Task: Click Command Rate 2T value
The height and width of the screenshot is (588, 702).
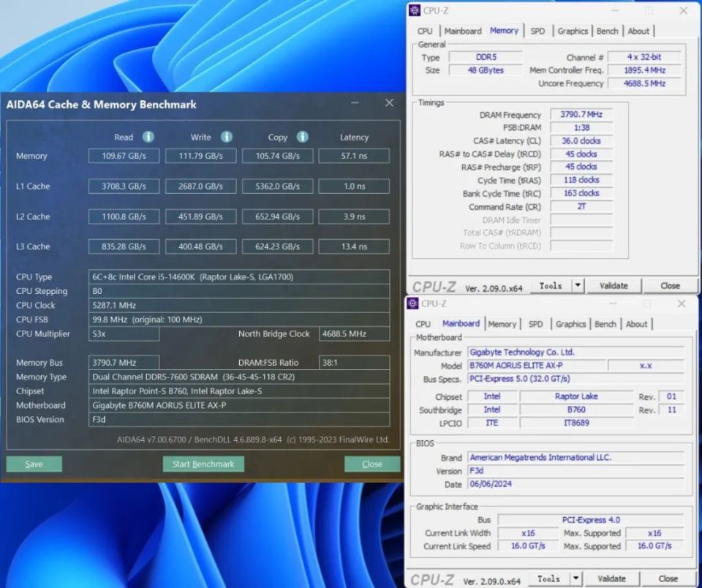Action: [581, 206]
